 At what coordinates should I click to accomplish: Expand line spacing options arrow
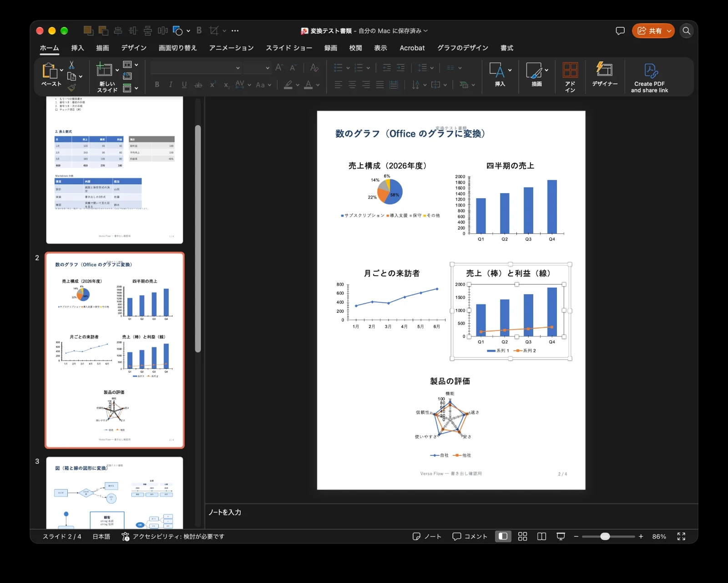pyautogui.click(x=432, y=68)
